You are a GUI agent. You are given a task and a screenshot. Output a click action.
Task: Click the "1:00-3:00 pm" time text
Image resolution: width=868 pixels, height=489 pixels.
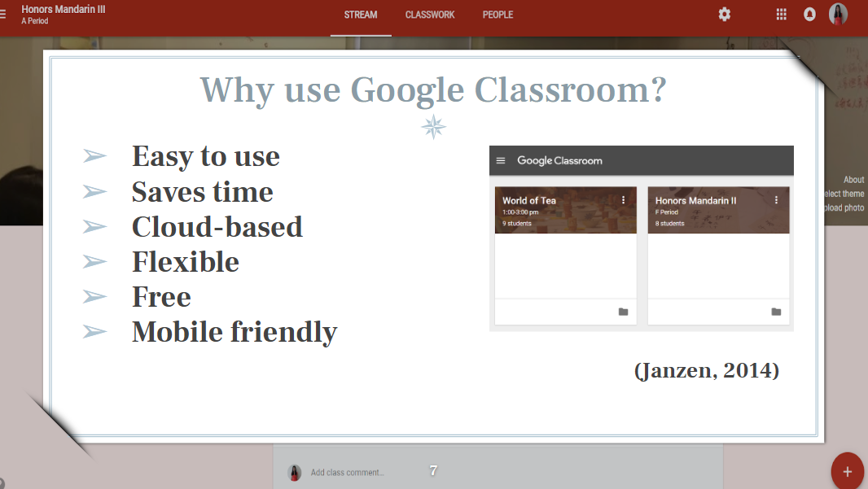click(x=520, y=212)
